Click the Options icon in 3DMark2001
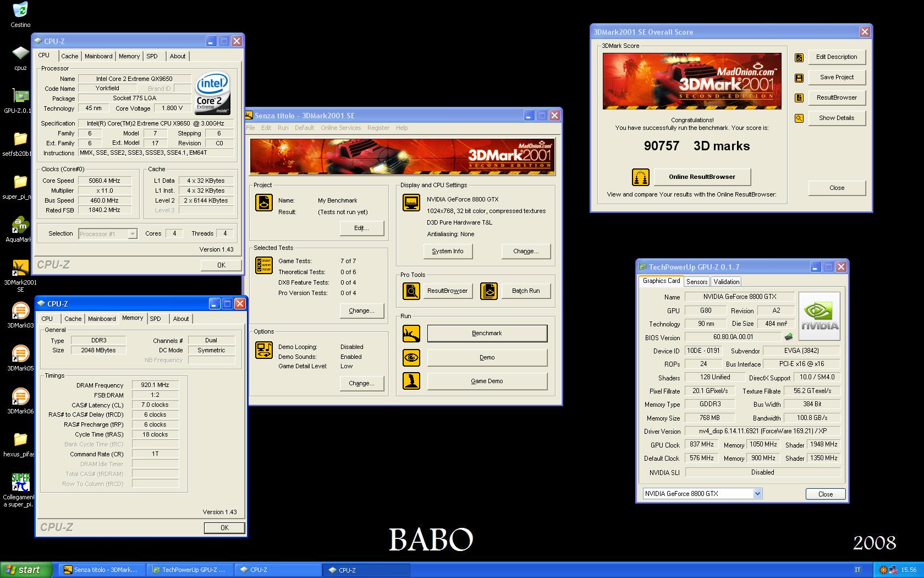 click(264, 350)
